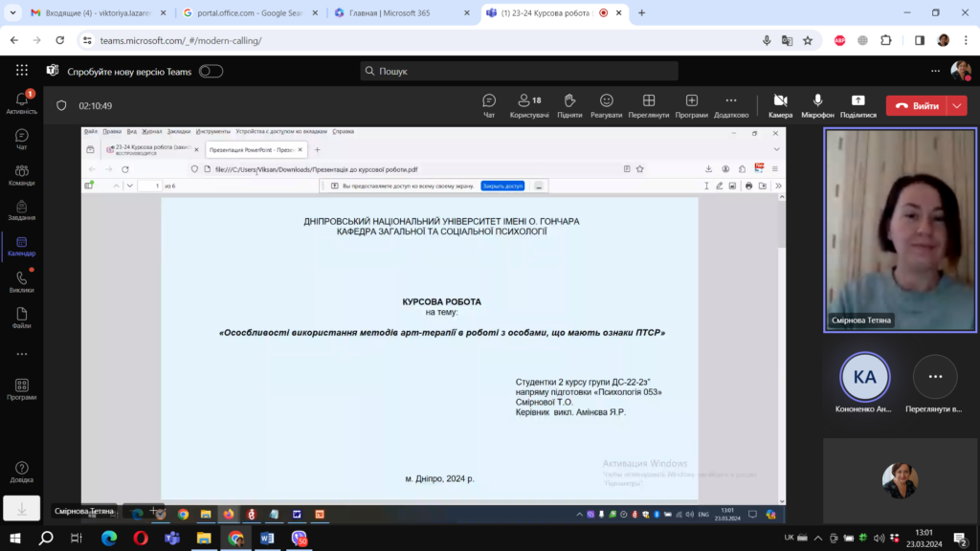
Task: Open Windows taskbar search
Action: (x=46, y=538)
